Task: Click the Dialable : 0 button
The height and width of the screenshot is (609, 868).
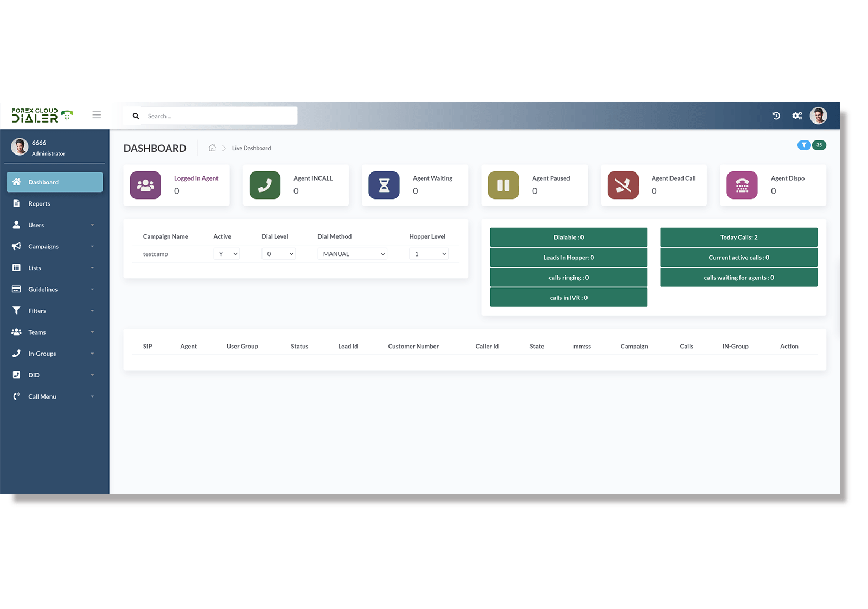Action: coord(568,237)
